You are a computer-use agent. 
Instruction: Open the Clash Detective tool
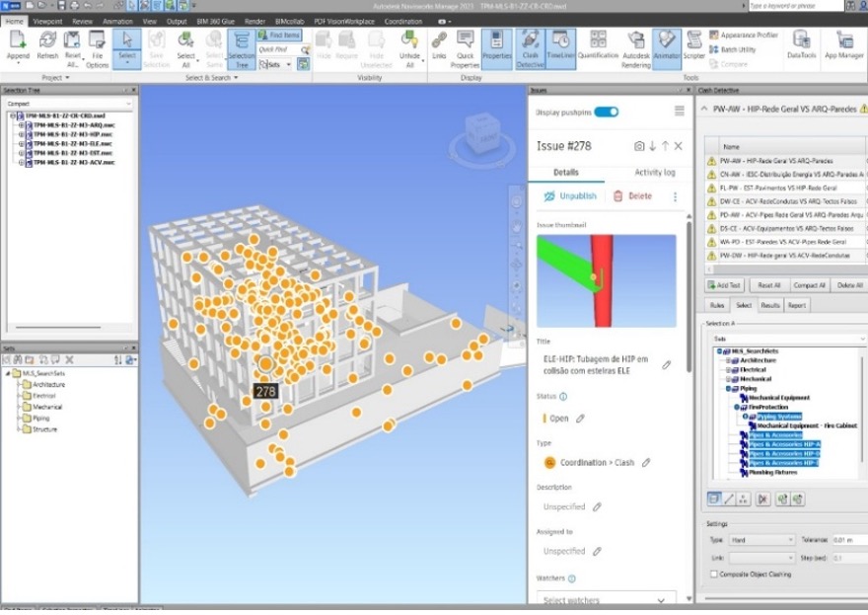click(x=530, y=47)
